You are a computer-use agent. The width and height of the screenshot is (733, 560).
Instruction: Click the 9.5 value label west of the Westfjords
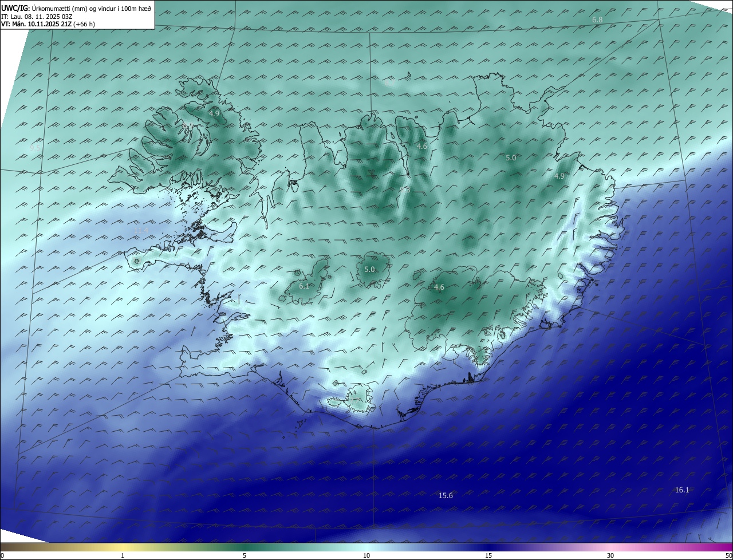tap(36, 148)
